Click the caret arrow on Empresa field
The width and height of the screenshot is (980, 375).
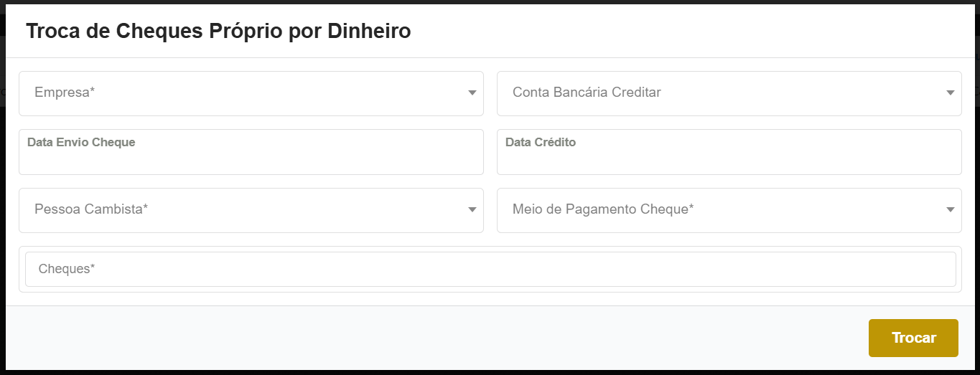pyautogui.click(x=472, y=93)
